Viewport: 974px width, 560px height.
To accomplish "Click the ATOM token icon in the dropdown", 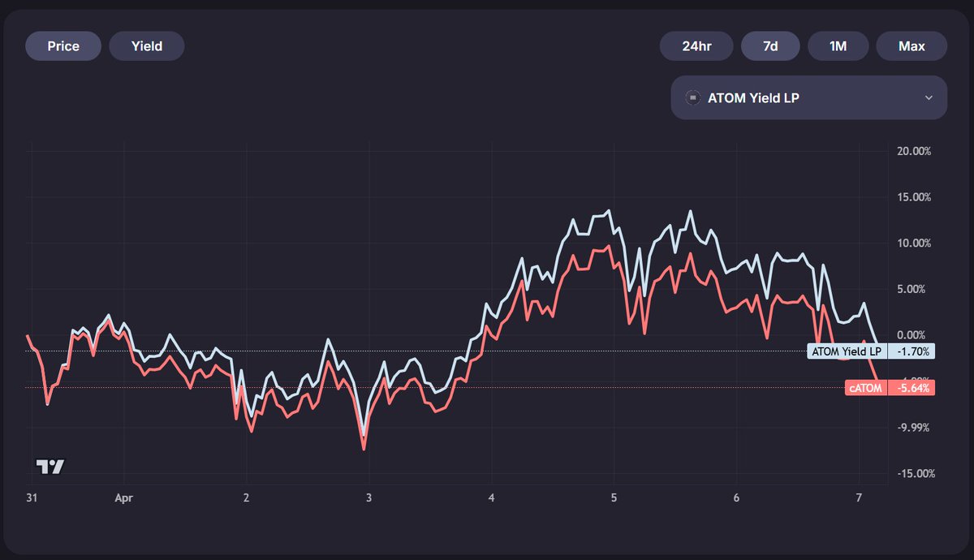I will 692,98.
